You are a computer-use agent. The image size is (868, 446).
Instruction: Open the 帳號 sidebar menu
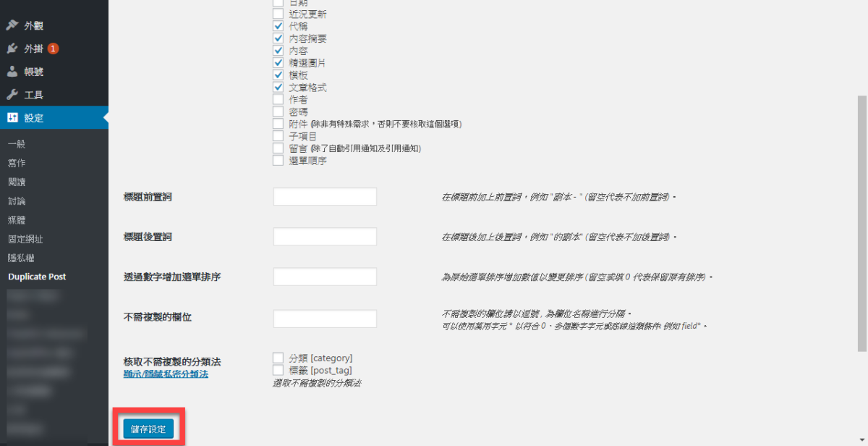(x=54, y=72)
